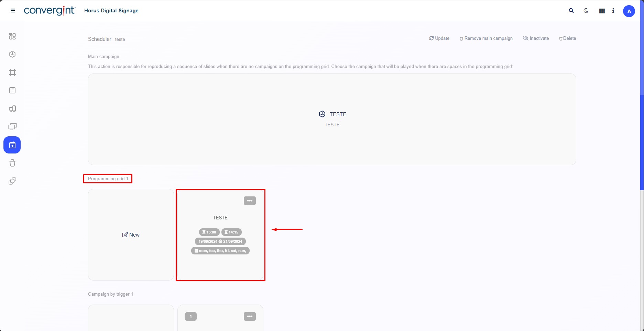Open the devices sidebar icon
Viewport: 644px width, 331px height.
12,109
